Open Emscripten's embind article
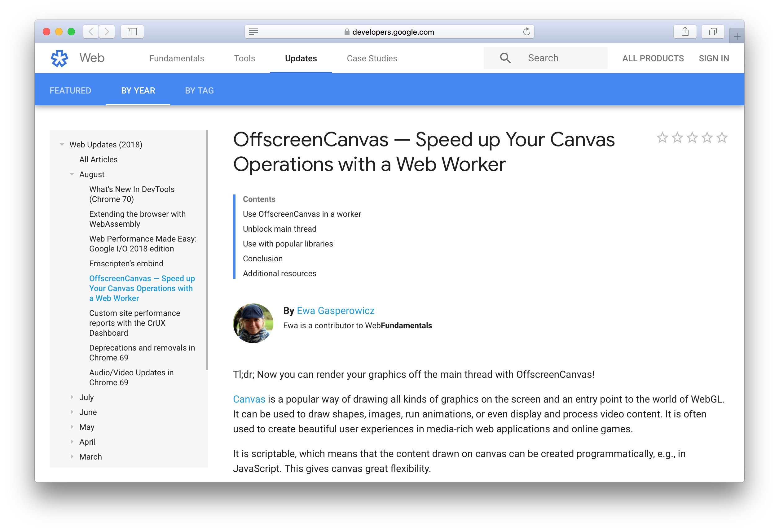Viewport: 779px width, 532px height. pos(126,263)
